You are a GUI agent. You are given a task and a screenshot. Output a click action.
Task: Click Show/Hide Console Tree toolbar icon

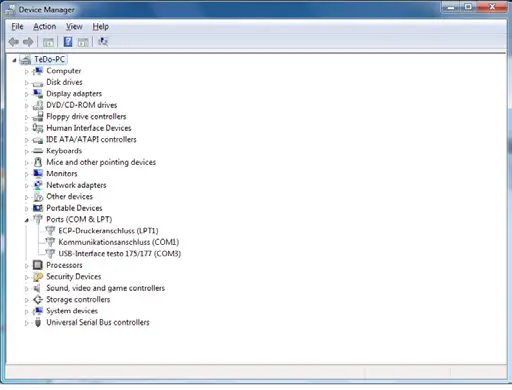point(48,42)
